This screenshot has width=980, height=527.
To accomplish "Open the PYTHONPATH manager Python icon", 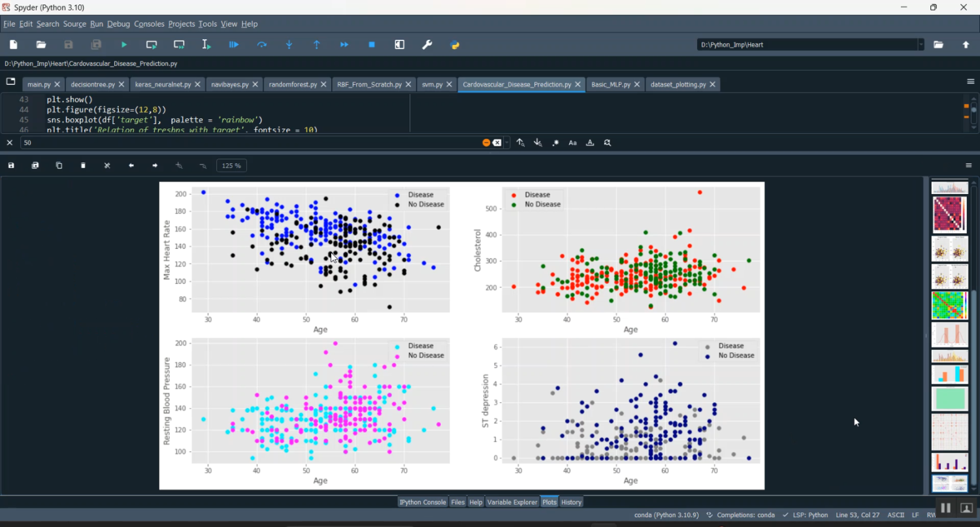I will [455, 44].
